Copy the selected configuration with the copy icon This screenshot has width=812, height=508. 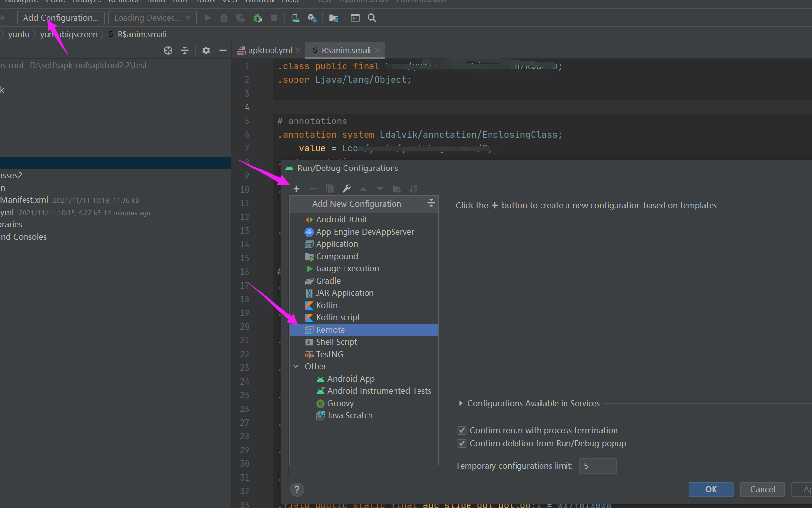pos(330,189)
